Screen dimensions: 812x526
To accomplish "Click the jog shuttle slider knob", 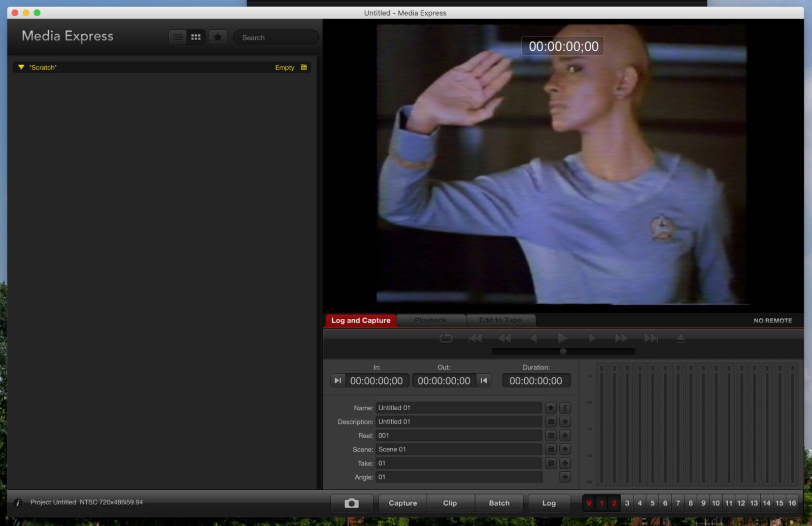I will [563, 351].
